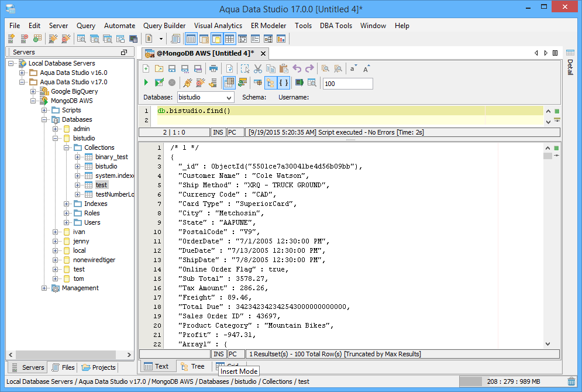Open the ER Modeler menu
The width and height of the screenshot is (582, 392).
pos(268,26)
